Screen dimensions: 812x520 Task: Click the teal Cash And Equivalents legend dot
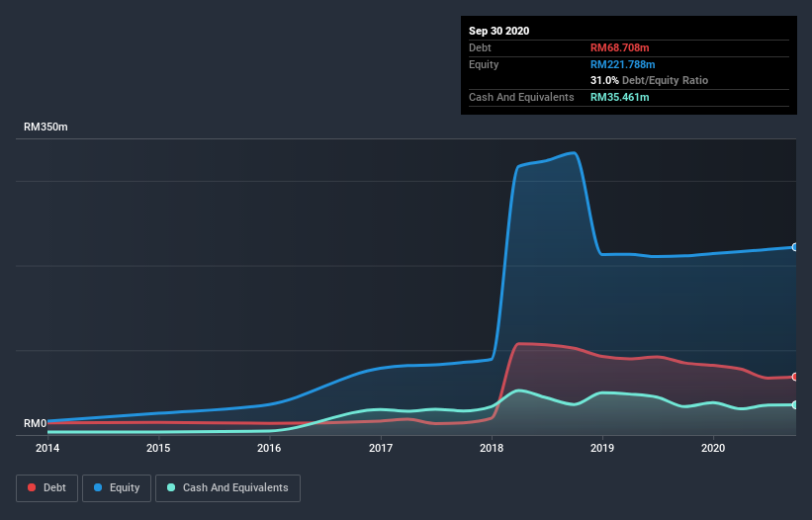171,487
